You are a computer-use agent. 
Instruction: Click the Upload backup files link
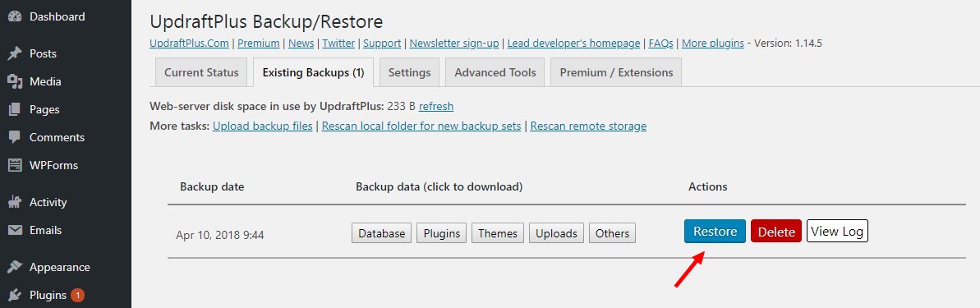[x=263, y=126]
